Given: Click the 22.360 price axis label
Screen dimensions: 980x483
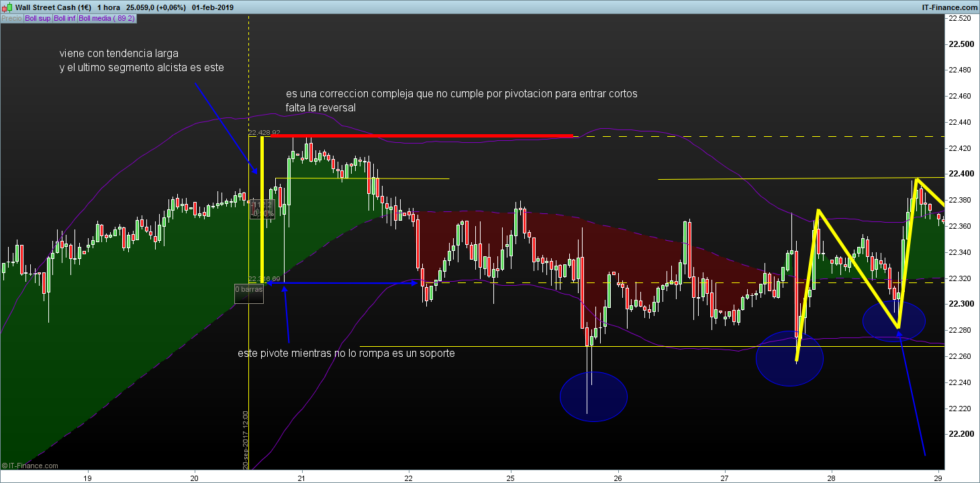Looking at the screenshot, I should (960, 226).
